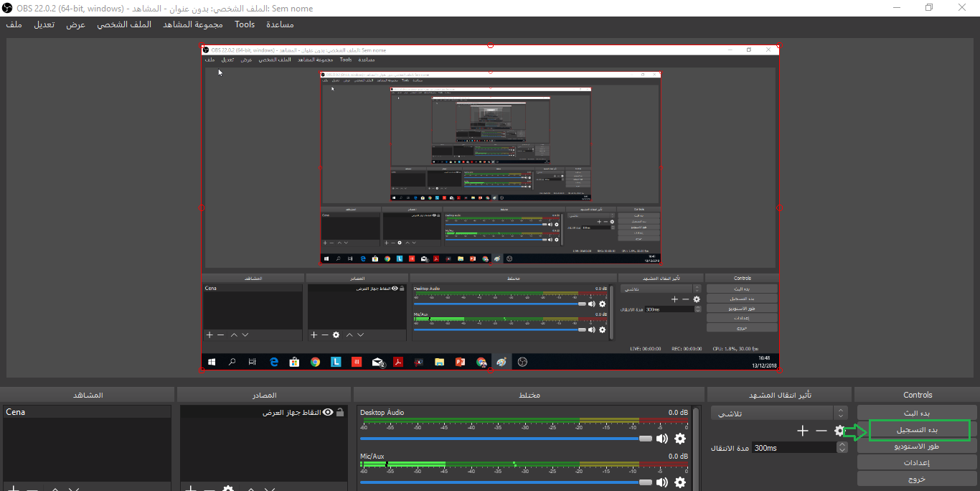The image size is (980, 491).
Task: Remove the scene transition with minus icon
Action: (x=821, y=431)
